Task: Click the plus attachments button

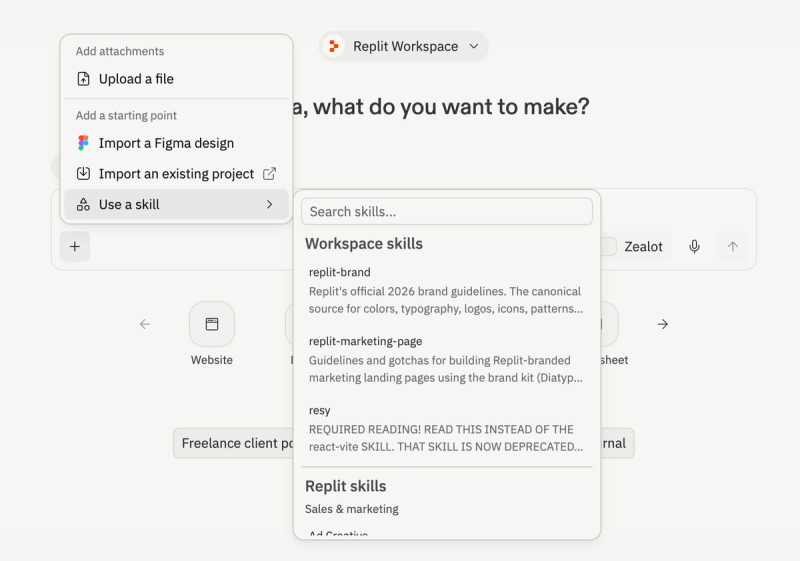Action: (75, 247)
